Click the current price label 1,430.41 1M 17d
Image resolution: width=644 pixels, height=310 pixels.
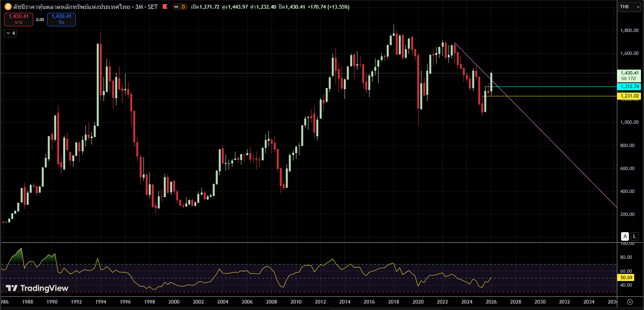[x=630, y=76]
